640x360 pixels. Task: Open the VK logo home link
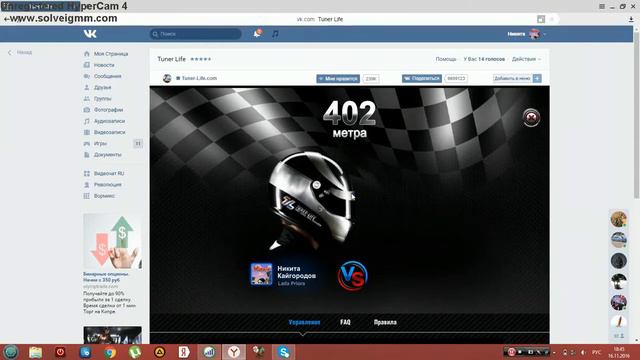coord(90,34)
